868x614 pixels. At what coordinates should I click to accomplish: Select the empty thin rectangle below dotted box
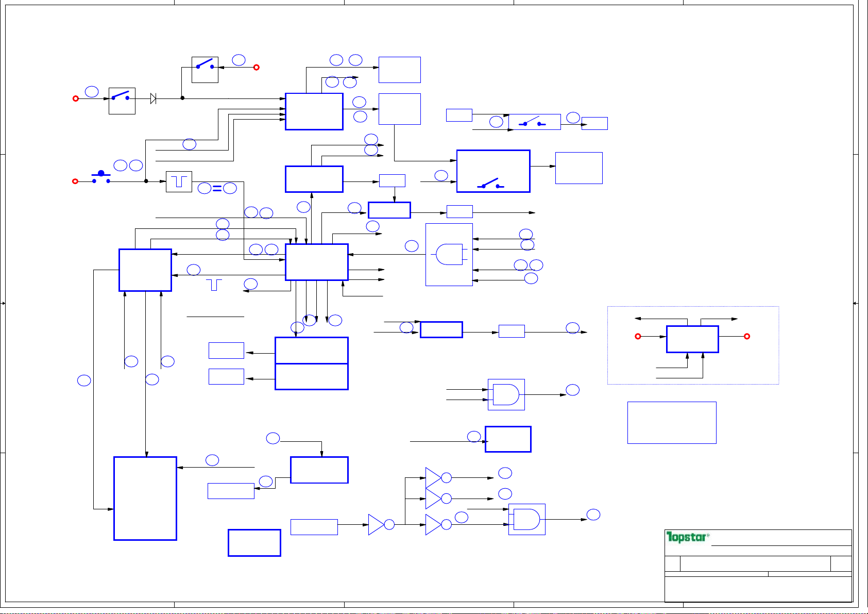(672, 423)
